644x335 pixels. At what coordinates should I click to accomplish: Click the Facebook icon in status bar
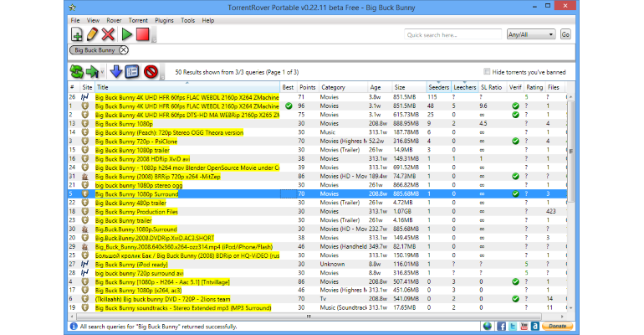[501, 326]
